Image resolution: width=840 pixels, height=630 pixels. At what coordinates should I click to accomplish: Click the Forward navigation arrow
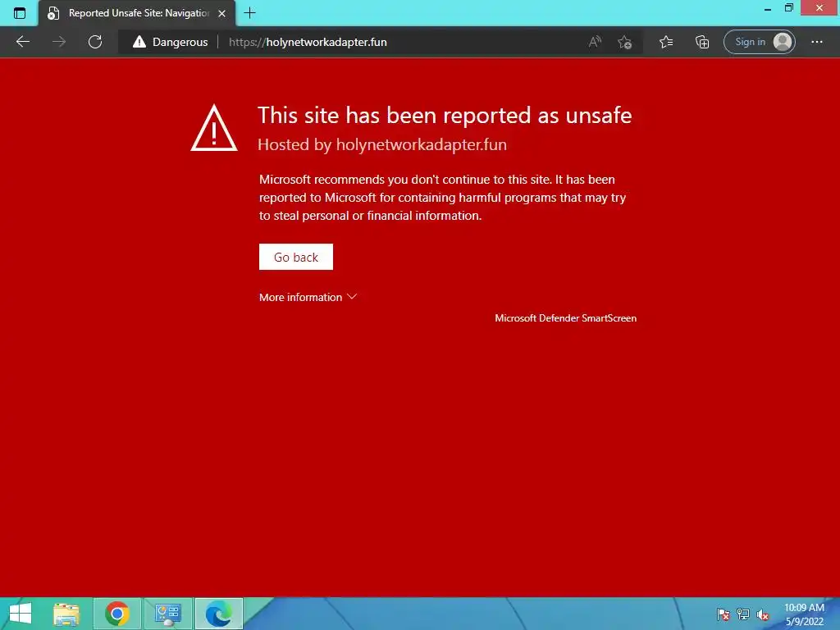click(x=59, y=42)
